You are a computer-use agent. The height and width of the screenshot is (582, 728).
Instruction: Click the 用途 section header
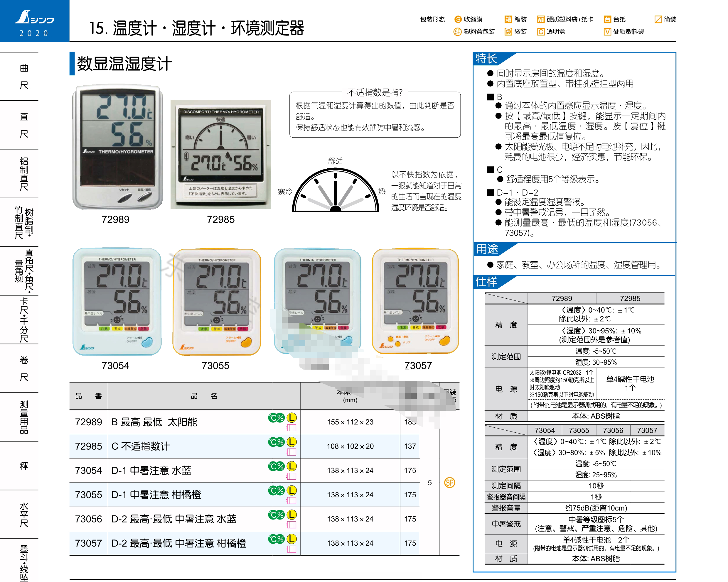click(487, 249)
